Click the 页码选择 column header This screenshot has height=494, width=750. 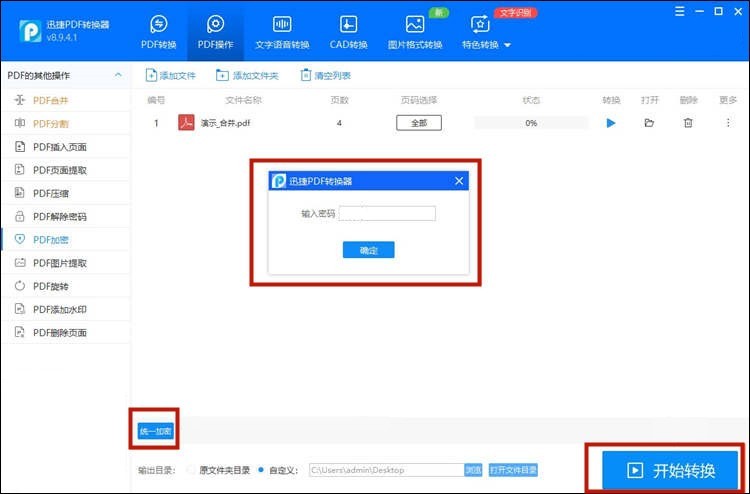click(x=419, y=100)
